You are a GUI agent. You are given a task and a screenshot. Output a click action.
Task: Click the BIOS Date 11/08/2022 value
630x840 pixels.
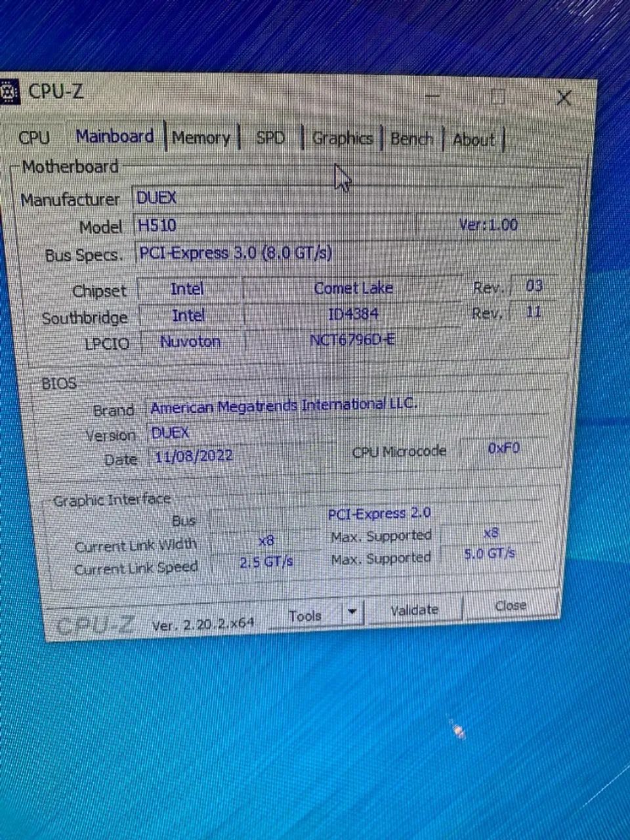(x=194, y=456)
